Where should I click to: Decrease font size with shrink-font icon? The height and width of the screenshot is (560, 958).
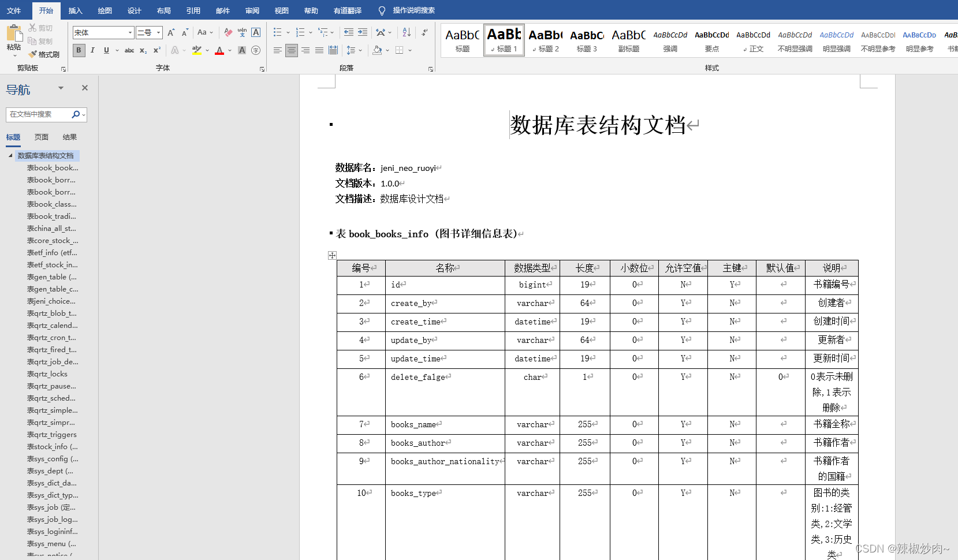click(185, 33)
